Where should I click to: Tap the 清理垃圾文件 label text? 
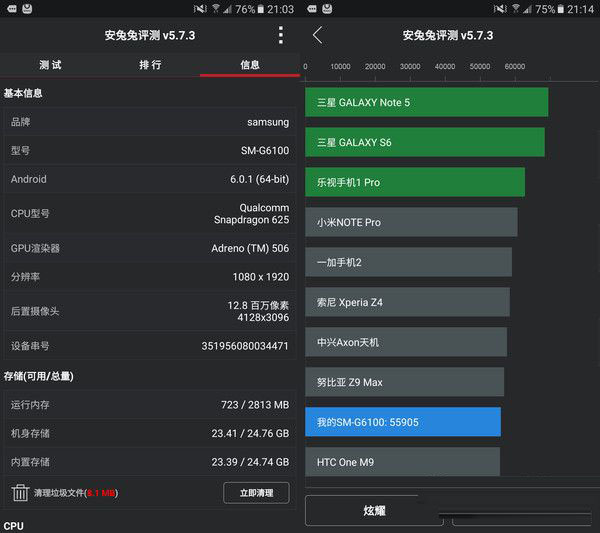[76, 493]
